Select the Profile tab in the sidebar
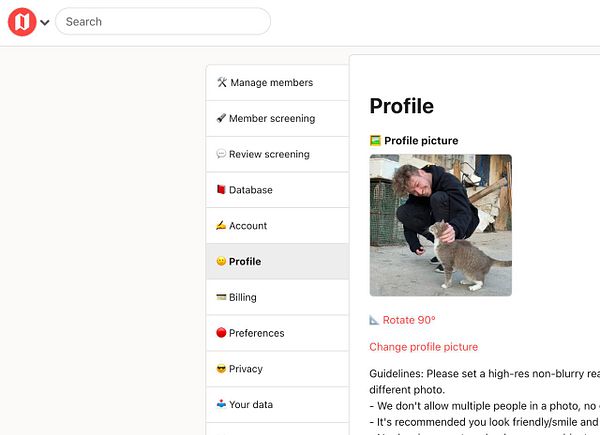The width and height of the screenshot is (600, 435). point(244,262)
